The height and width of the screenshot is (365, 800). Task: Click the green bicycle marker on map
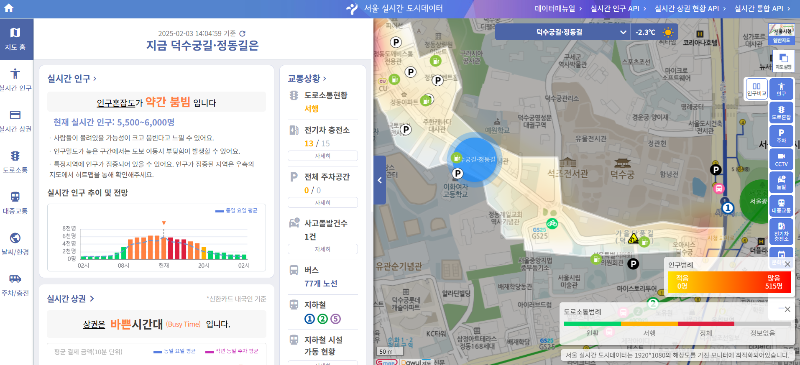(552, 223)
